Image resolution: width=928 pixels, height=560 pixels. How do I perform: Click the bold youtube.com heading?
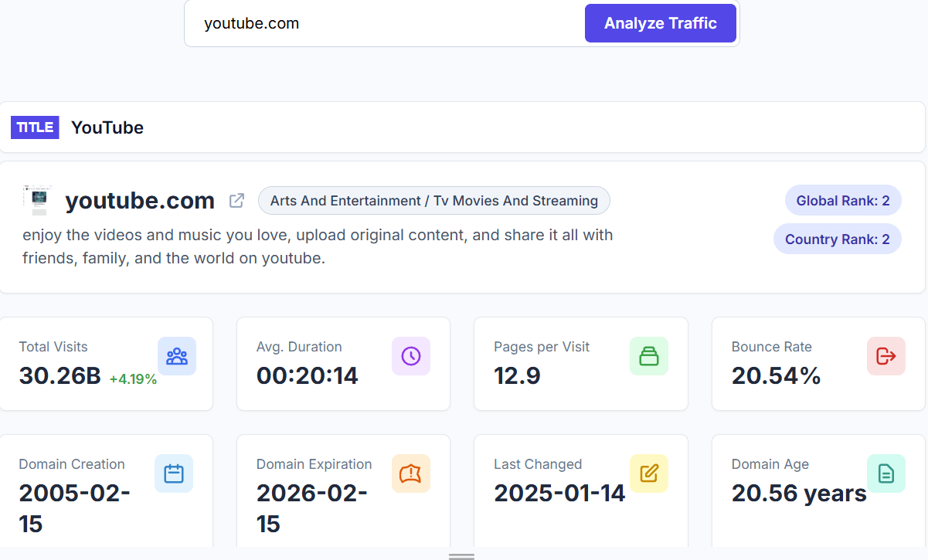140,200
